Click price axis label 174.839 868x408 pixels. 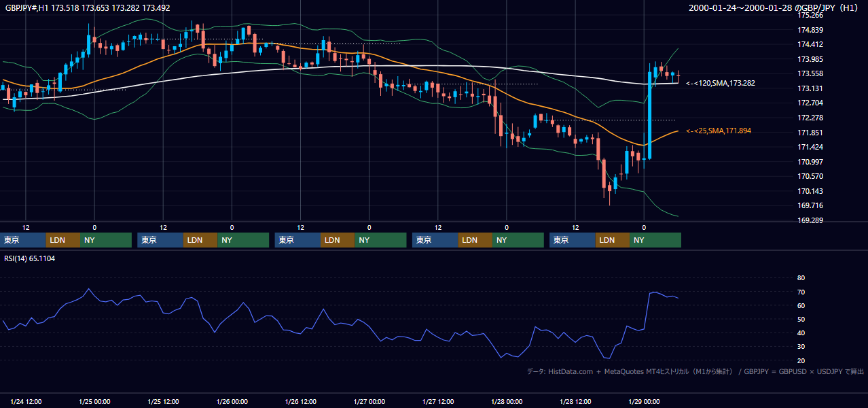pos(809,30)
